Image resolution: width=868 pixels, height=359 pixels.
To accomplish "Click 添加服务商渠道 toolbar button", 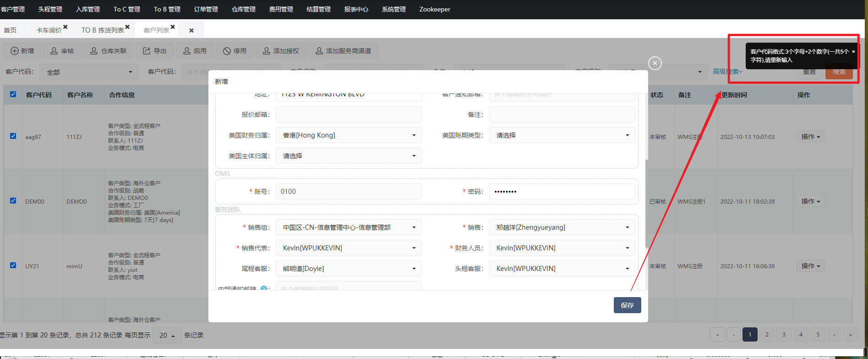I will click(343, 51).
